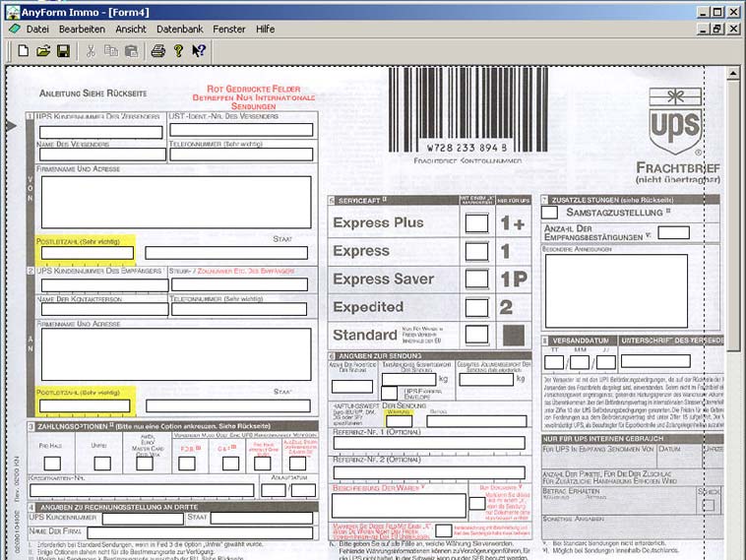This screenshot has width=746, height=560.
Task: Open the Bearbeiten menu
Action: pyautogui.click(x=82, y=29)
